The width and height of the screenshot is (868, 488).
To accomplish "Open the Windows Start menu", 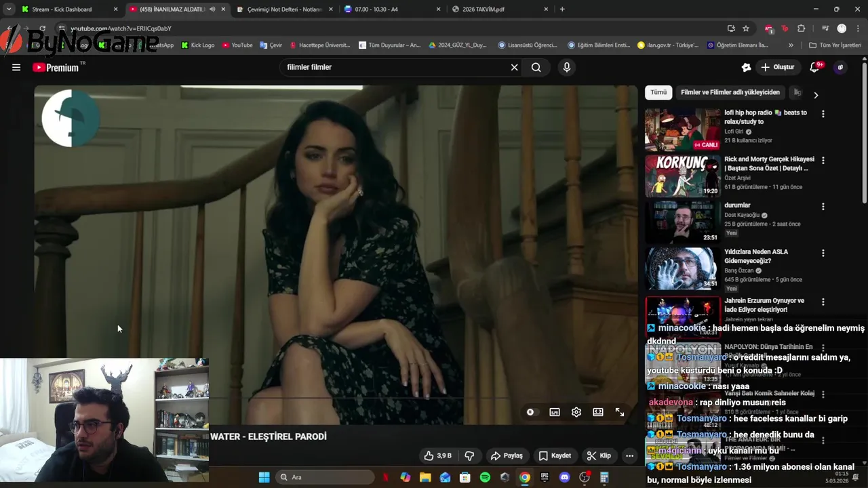I will (x=264, y=477).
